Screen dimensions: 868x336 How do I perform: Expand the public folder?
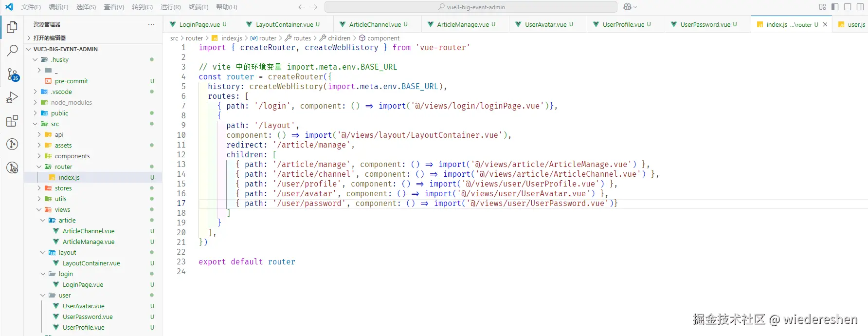tap(92, 113)
